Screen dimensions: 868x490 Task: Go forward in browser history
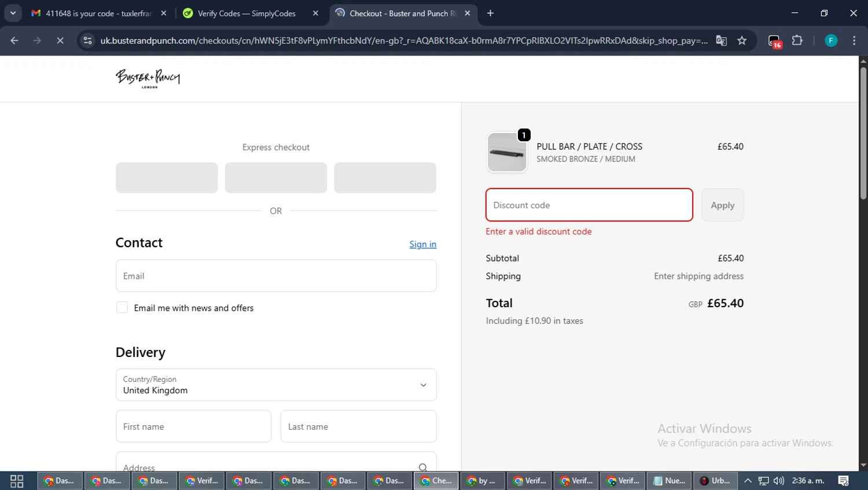38,40
